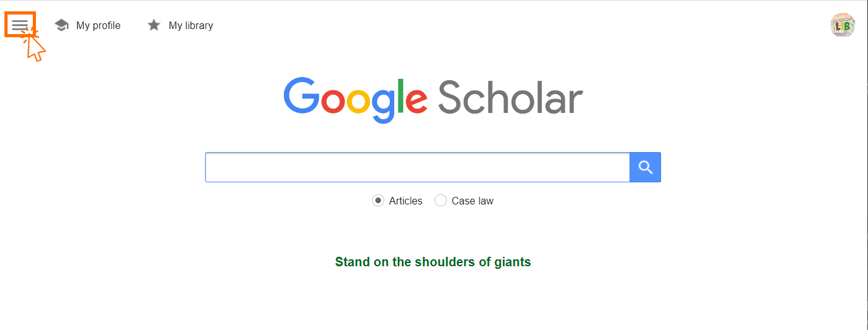Click the Articles label text

tap(406, 201)
